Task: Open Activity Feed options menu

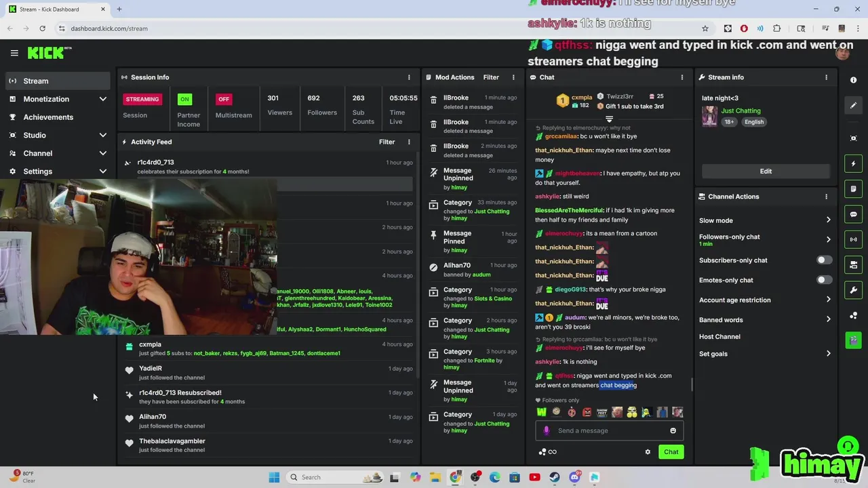Action: pyautogui.click(x=409, y=142)
